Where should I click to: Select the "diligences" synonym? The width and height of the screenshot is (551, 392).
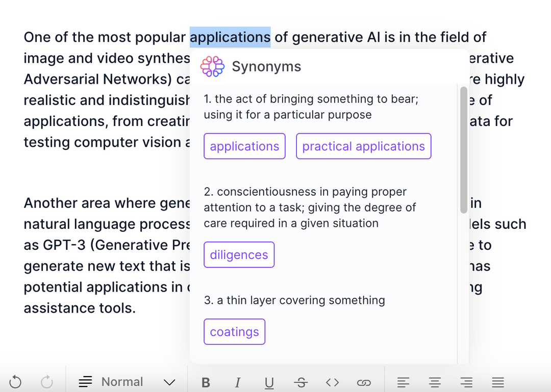tap(239, 254)
